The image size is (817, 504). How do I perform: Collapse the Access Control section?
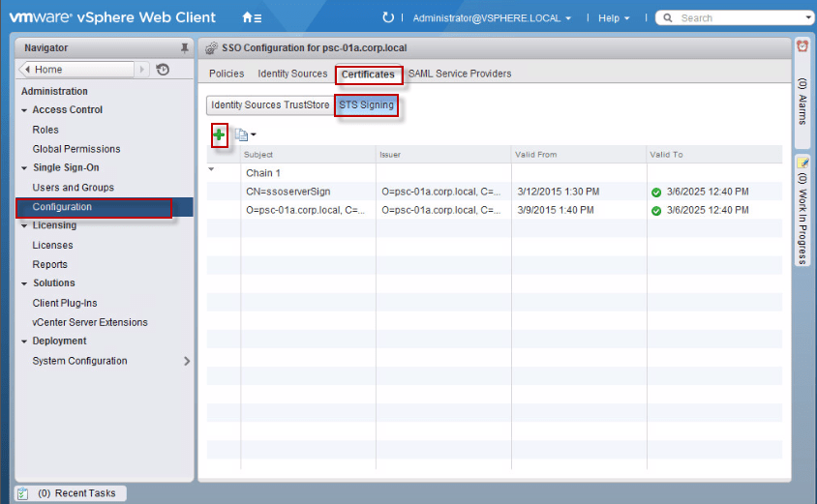point(24,110)
